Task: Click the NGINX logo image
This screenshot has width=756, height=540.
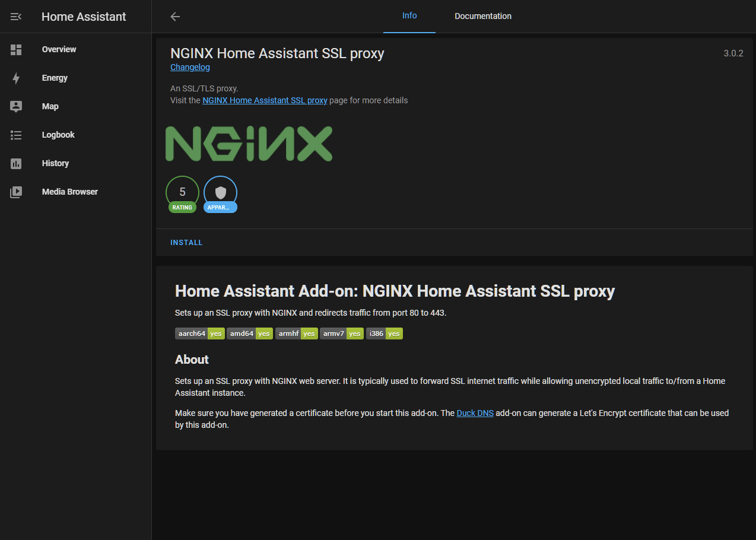Action: [249, 143]
